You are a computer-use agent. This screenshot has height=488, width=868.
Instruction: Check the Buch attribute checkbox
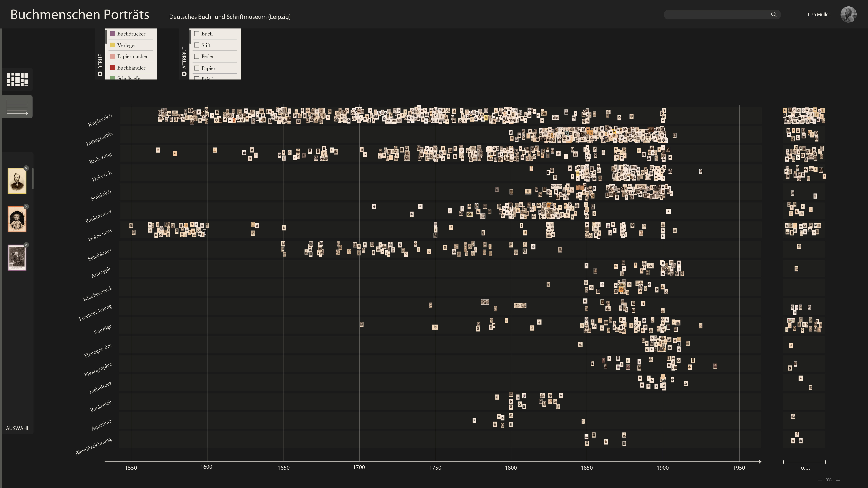tap(197, 34)
